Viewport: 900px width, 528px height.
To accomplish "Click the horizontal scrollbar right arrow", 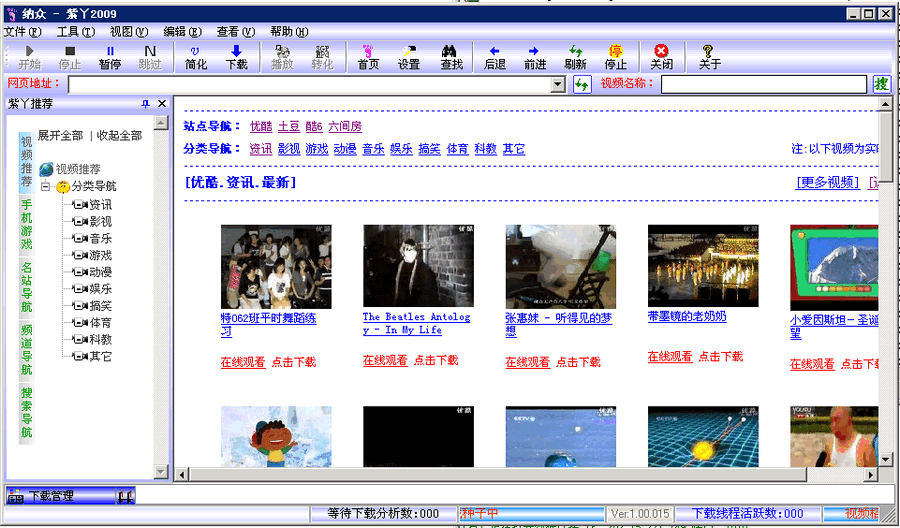I will click(871, 475).
